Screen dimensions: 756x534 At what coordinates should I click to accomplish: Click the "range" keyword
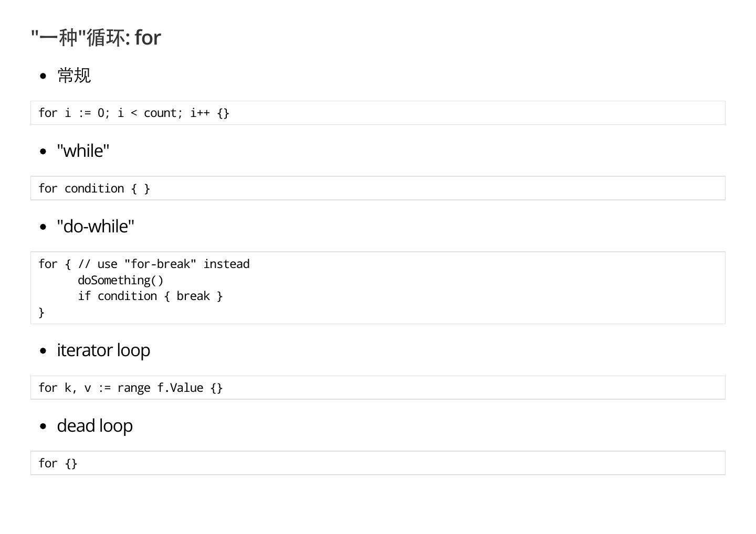click(x=133, y=388)
